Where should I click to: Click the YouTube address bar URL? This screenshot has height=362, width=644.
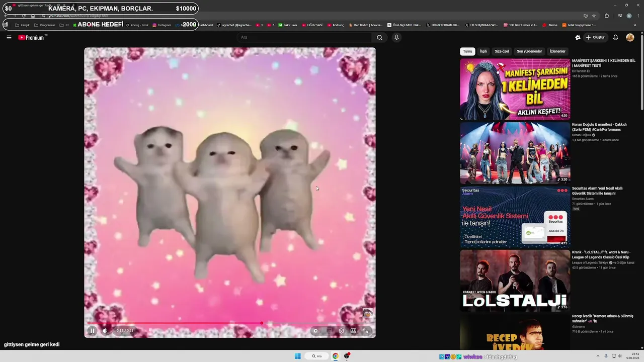tap(78, 16)
